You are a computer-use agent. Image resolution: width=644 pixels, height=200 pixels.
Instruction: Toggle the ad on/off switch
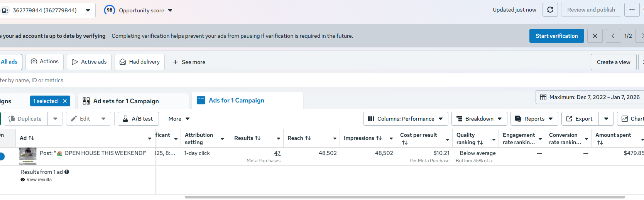pyautogui.click(x=1, y=156)
